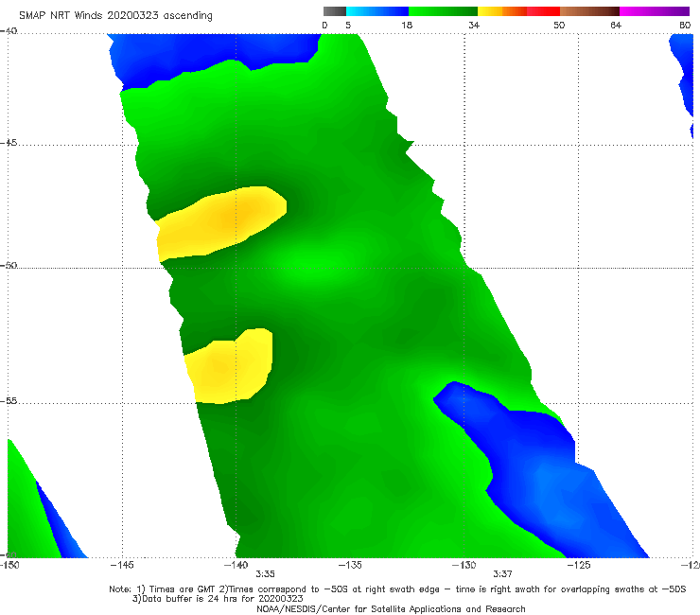
Task: Click the yellow segment of the wind color bar
Action: [x=490, y=11]
